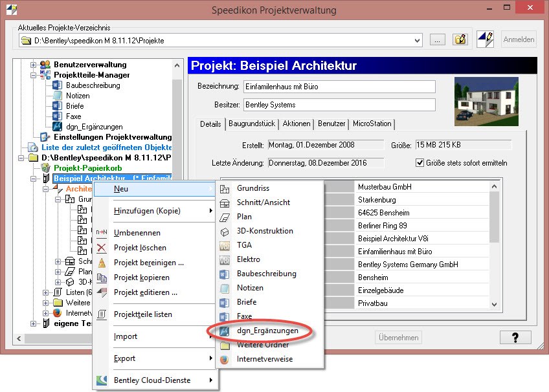Click the Elektro icon in Neu submenu

coord(225,260)
